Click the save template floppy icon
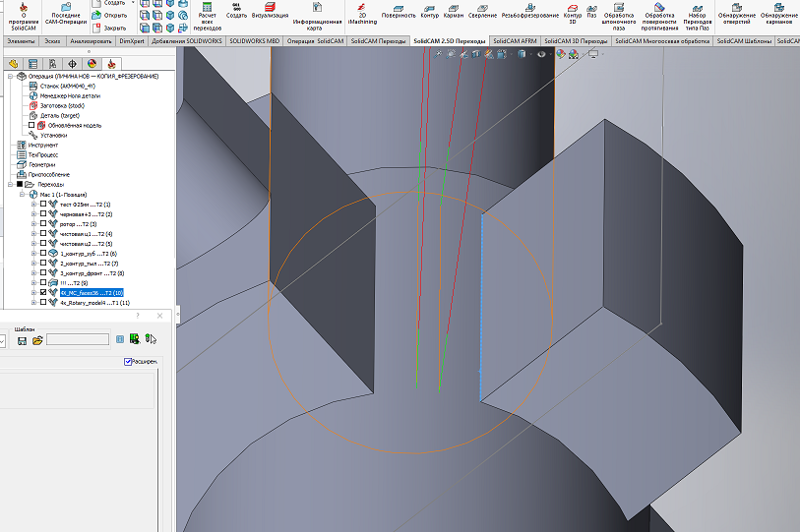 point(22,339)
